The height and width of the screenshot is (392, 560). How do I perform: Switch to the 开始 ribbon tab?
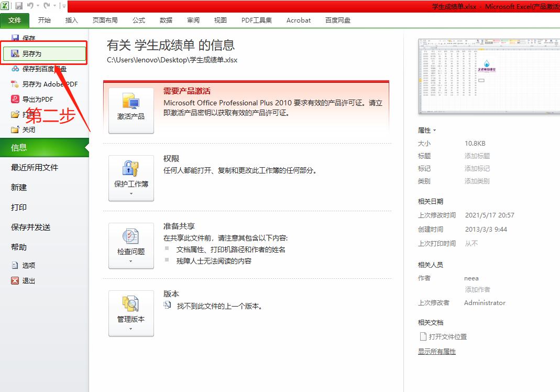click(x=44, y=20)
